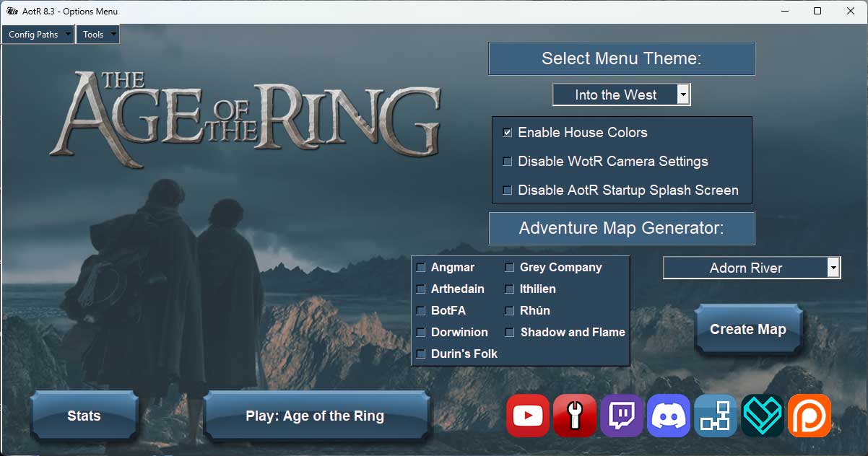The height and width of the screenshot is (456, 868).
Task: Click the red wrench icon
Action: click(575, 416)
